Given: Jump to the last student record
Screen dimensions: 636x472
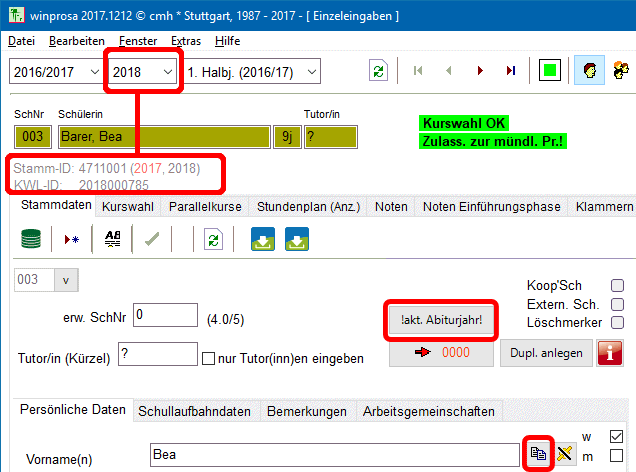Looking at the screenshot, I should coord(511,71).
